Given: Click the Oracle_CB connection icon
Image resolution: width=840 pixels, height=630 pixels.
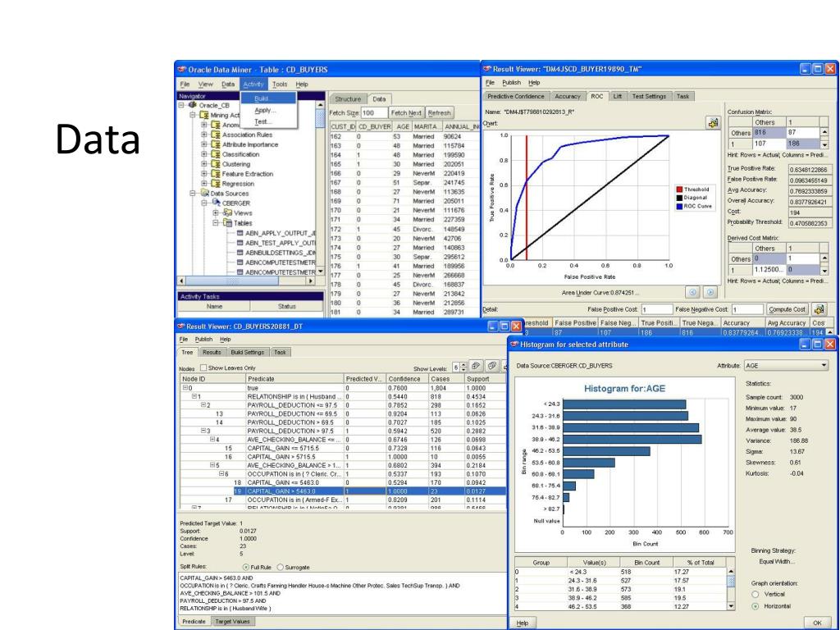Looking at the screenshot, I should click(192, 105).
